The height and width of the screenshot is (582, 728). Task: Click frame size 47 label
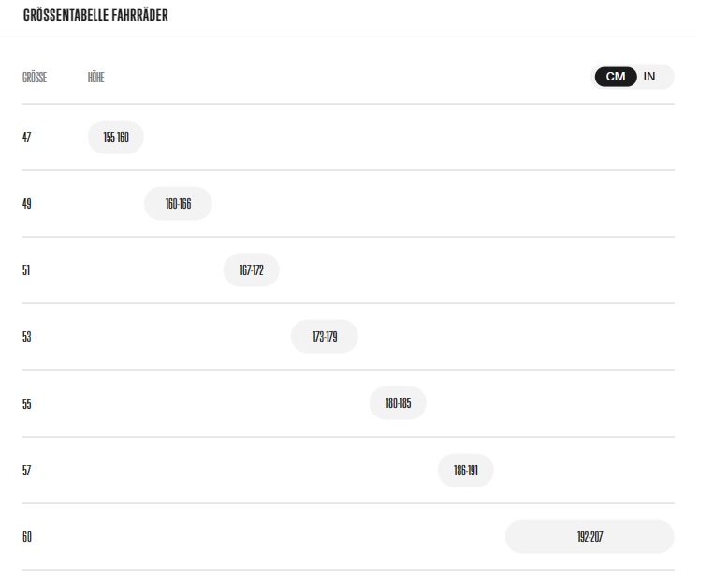[27, 138]
